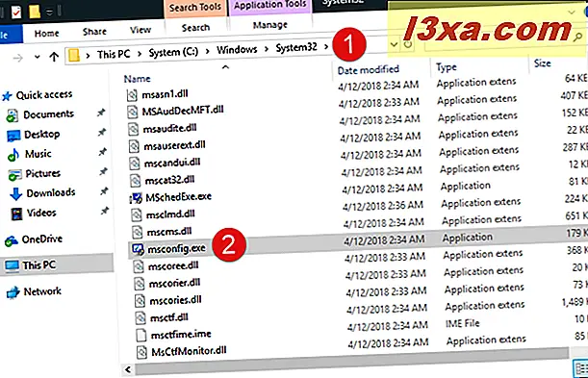Open the Home ribbon tab
Screen dimensions: 588x378
46,34
